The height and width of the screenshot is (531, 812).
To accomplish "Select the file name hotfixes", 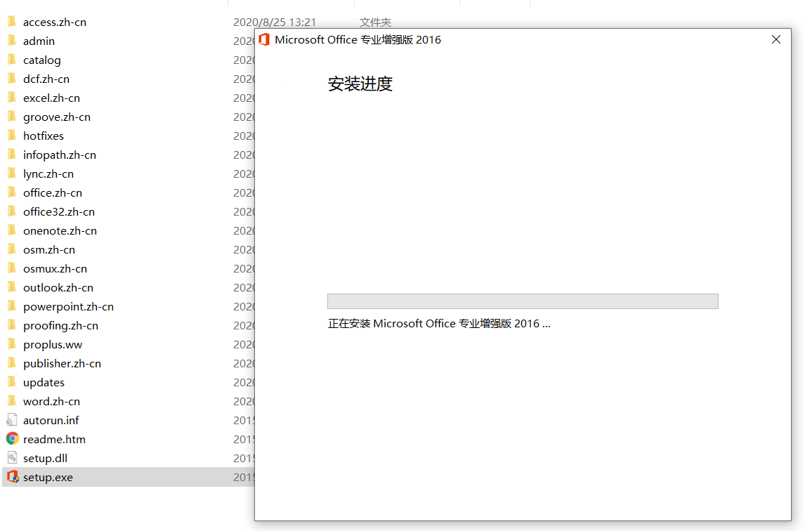I will [44, 136].
